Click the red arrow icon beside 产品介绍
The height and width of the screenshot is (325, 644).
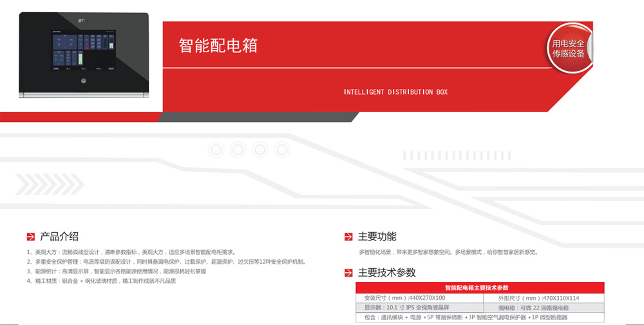coord(30,237)
